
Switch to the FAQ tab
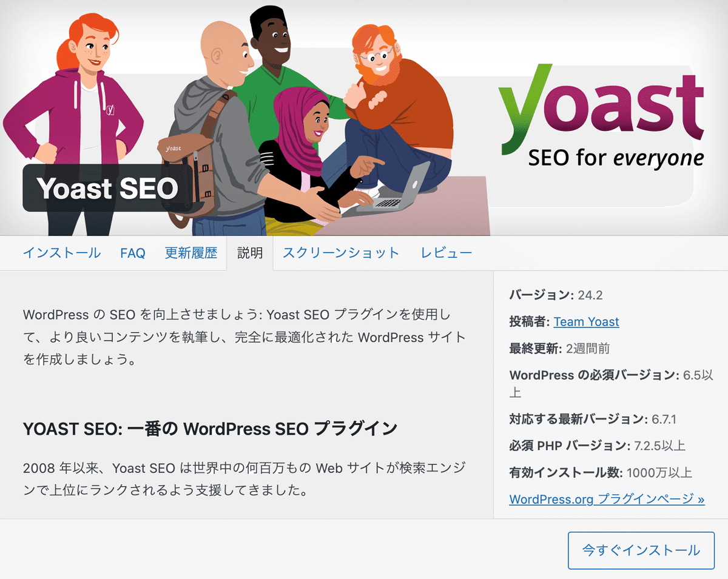click(x=133, y=253)
